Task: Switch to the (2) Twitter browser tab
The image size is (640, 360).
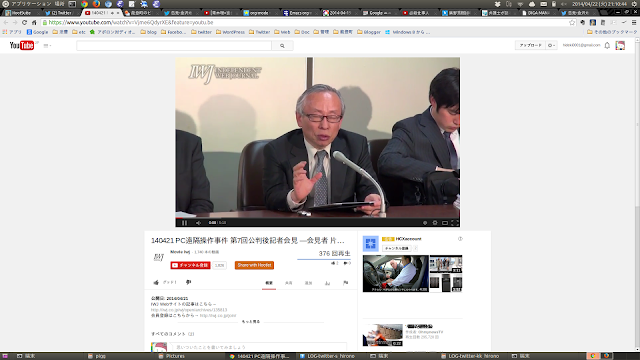Action: pos(61,13)
